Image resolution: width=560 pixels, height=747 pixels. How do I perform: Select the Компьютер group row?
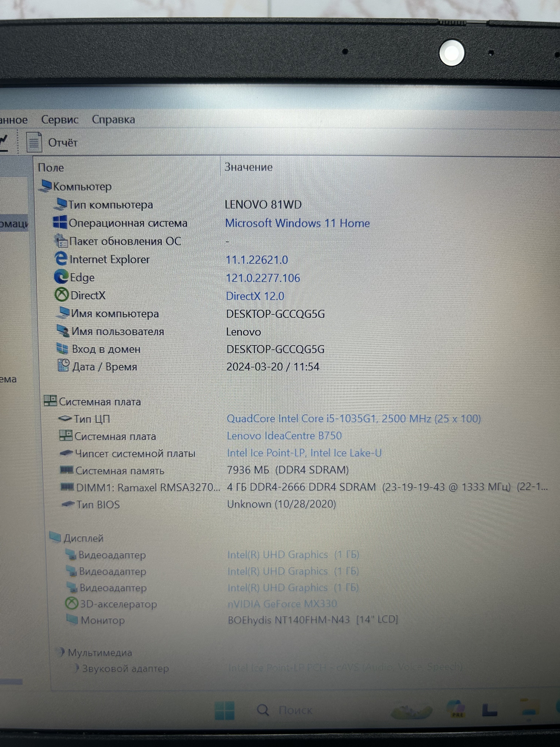click(x=82, y=186)
